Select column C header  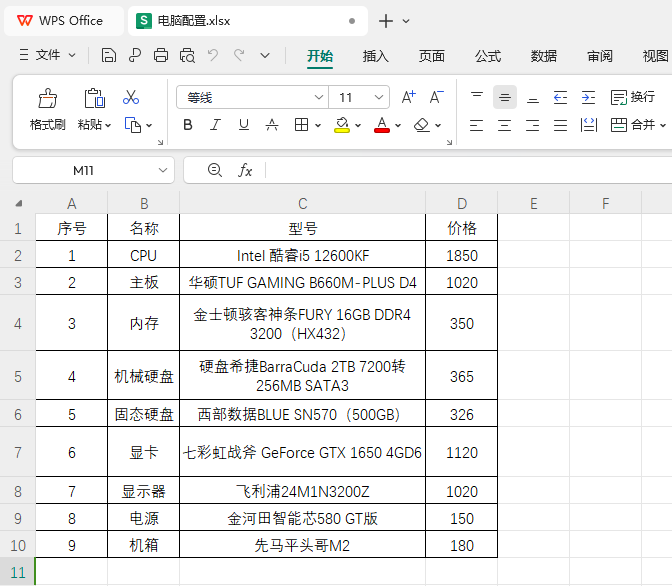303,203
